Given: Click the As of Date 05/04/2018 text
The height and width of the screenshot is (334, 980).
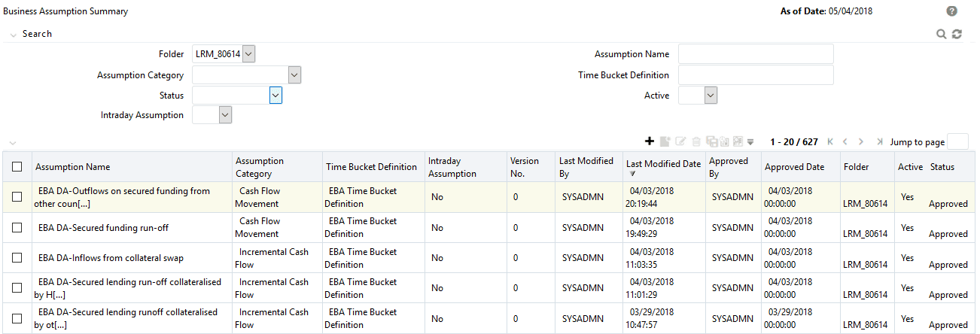Looking at the screenshot, I should [x=826, y=11].
